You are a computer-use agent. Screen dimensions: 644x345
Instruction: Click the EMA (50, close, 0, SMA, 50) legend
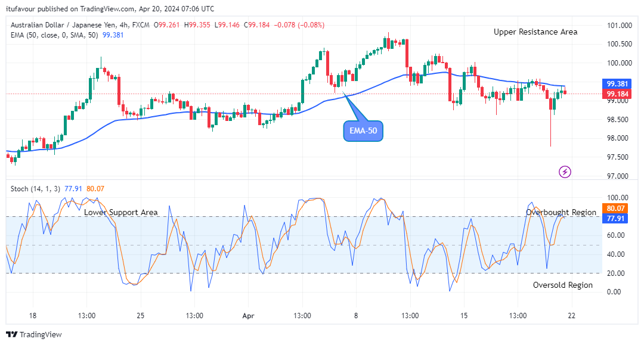[x=54, y=35]
